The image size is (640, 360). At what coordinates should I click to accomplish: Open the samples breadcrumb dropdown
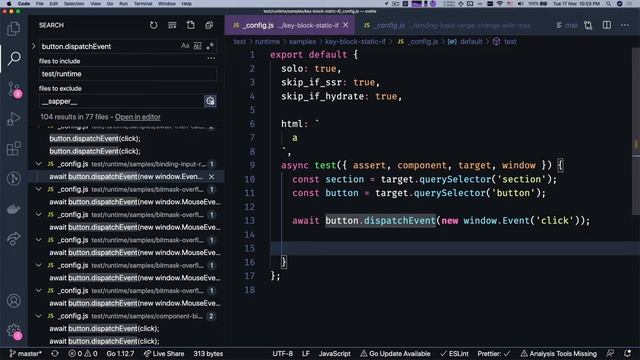pyautogui.click(x=302, y=42)
